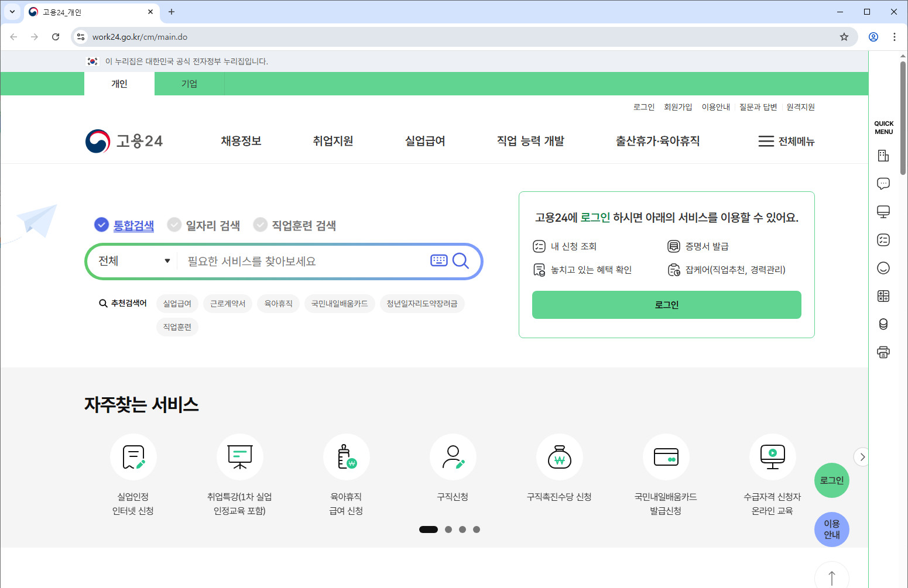Show next services with the right chevron
The height and width of the screenshot is (588, 908).
click(862, 457)
